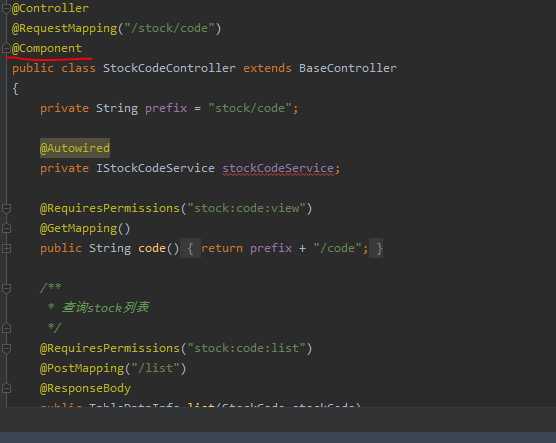Select the prefix field name in its declaration
The image size is (556, 443).
pyautogui.click(x=166, y=108)
